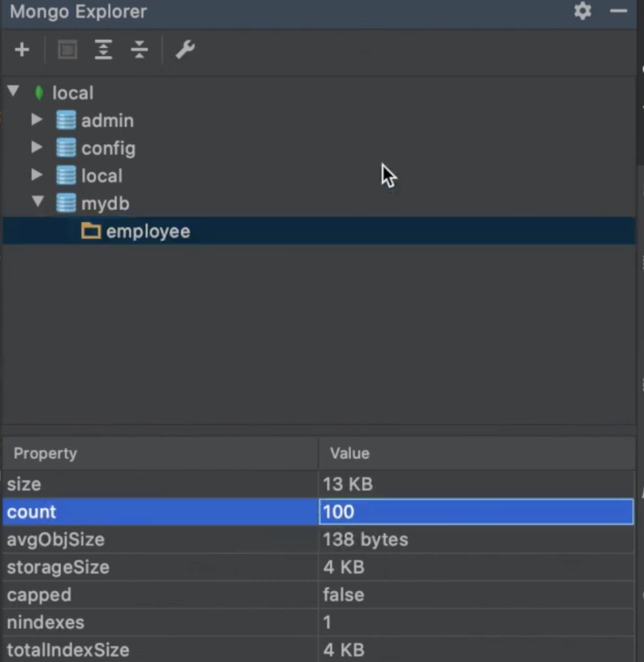Click the Expand All toolbar icon
644x662 pixels.
click(103, 50)
